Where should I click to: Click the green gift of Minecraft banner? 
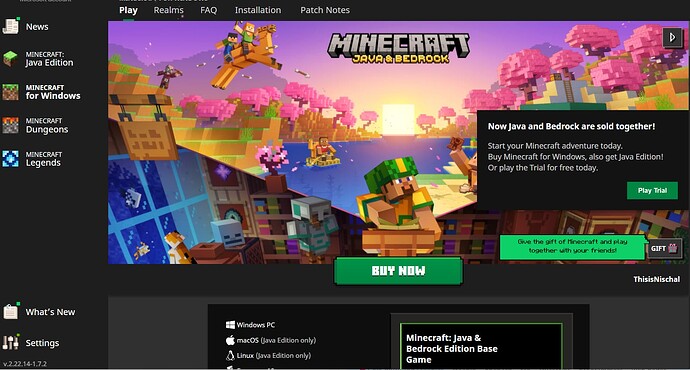(x=573, y=246)
